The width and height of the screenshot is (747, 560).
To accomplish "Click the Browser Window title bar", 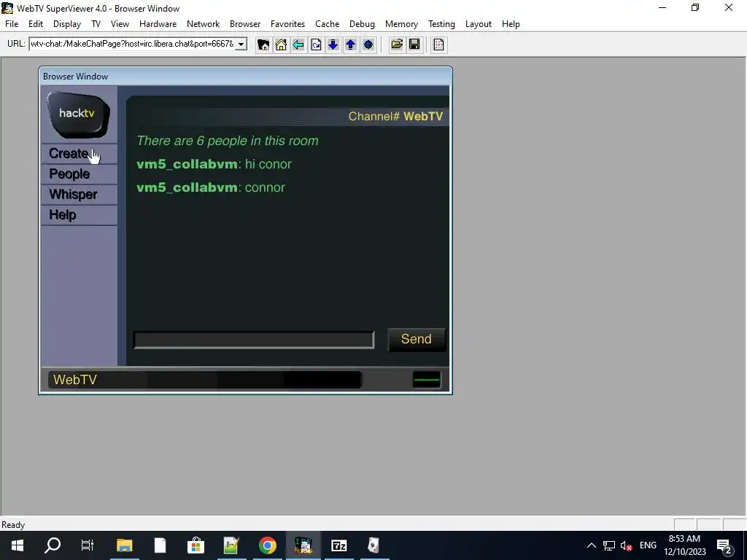I will coord(245,76).
